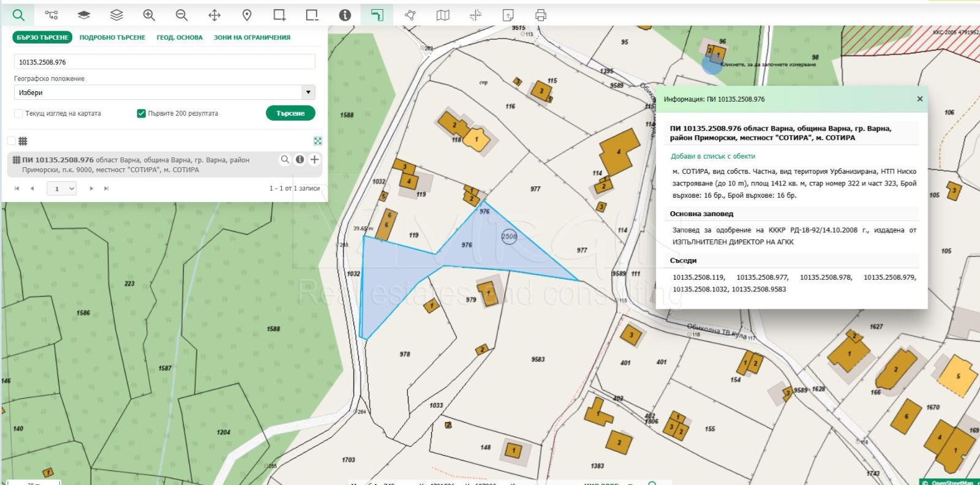Open the print map tool

click(540, 15)
